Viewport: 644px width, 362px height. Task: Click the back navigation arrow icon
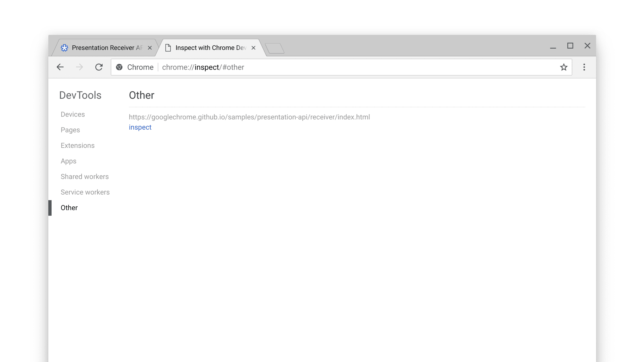click(x=60, y=67)
